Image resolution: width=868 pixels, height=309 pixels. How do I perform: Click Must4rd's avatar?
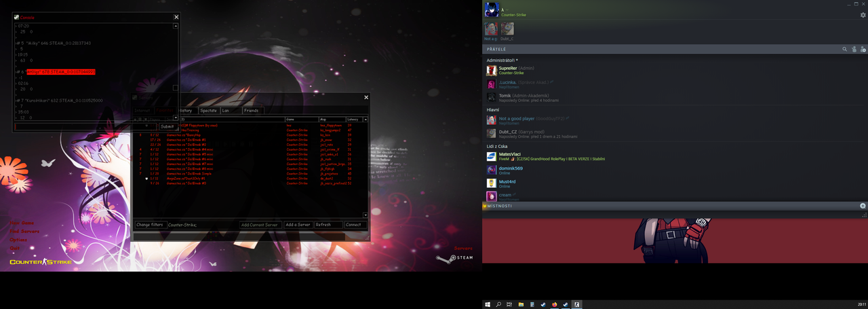point(492,183)
